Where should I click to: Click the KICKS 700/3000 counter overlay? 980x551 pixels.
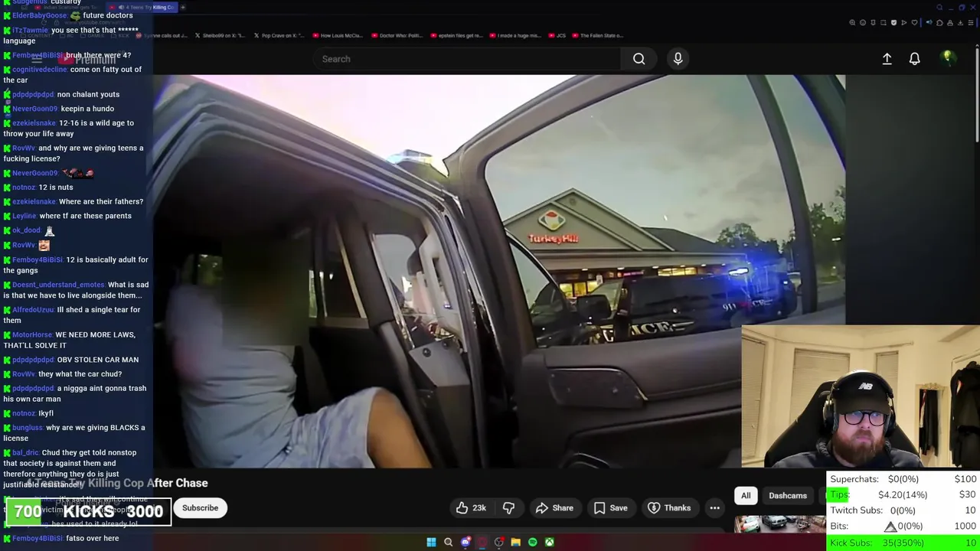[x=88, y=511]
